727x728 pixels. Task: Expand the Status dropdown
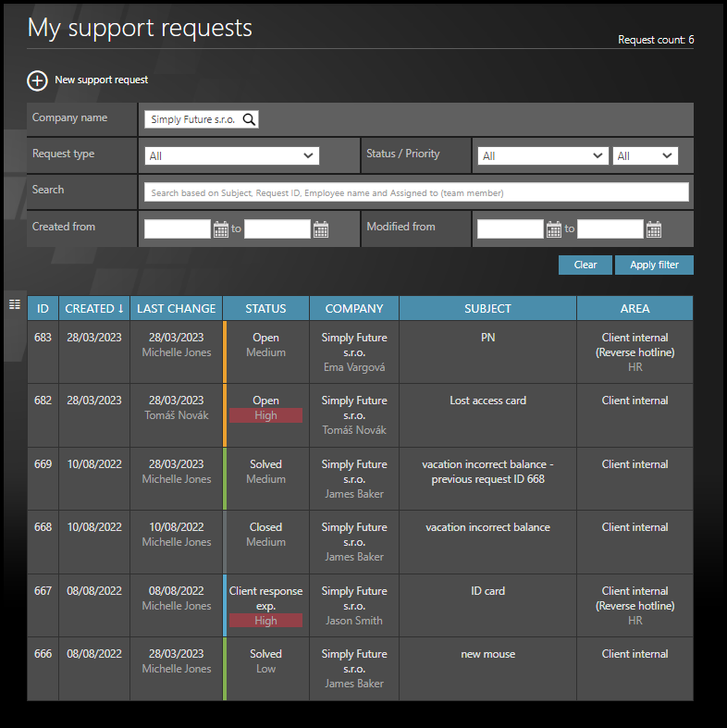point(542,156)
